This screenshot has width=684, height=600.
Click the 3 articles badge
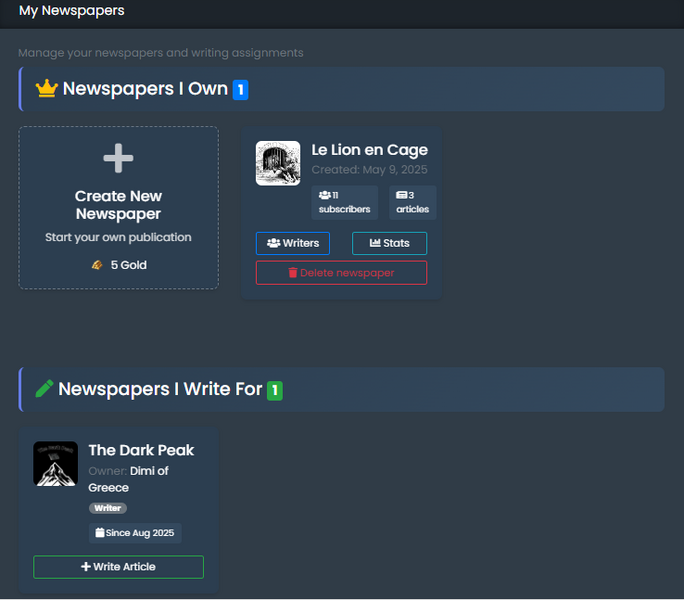[x=413, y=202]
